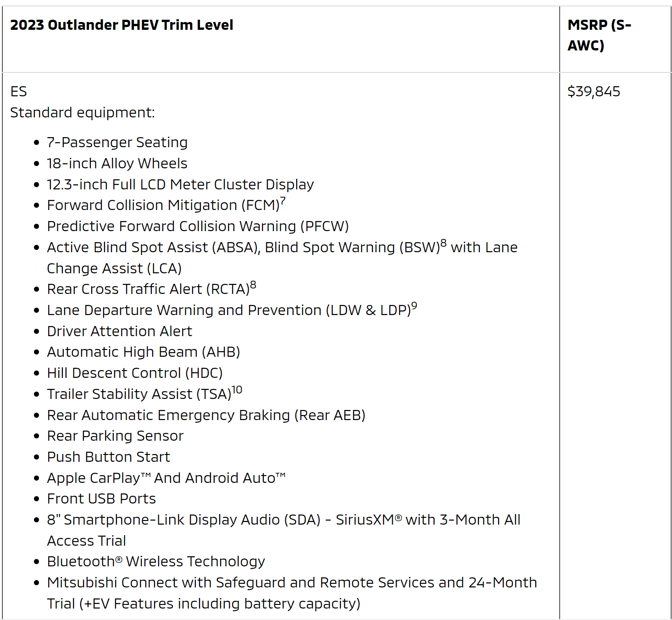
Task: Click the "Bluetooth Wireless Technology" item
Action: point(156,562)
